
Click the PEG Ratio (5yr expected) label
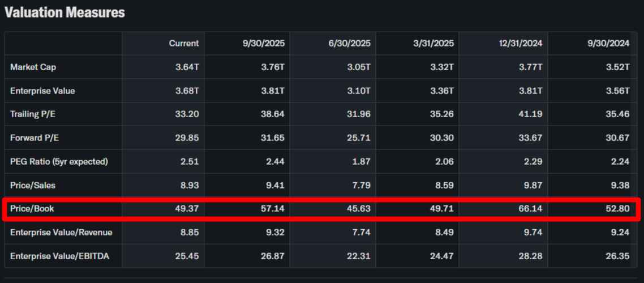coord(59,162)
